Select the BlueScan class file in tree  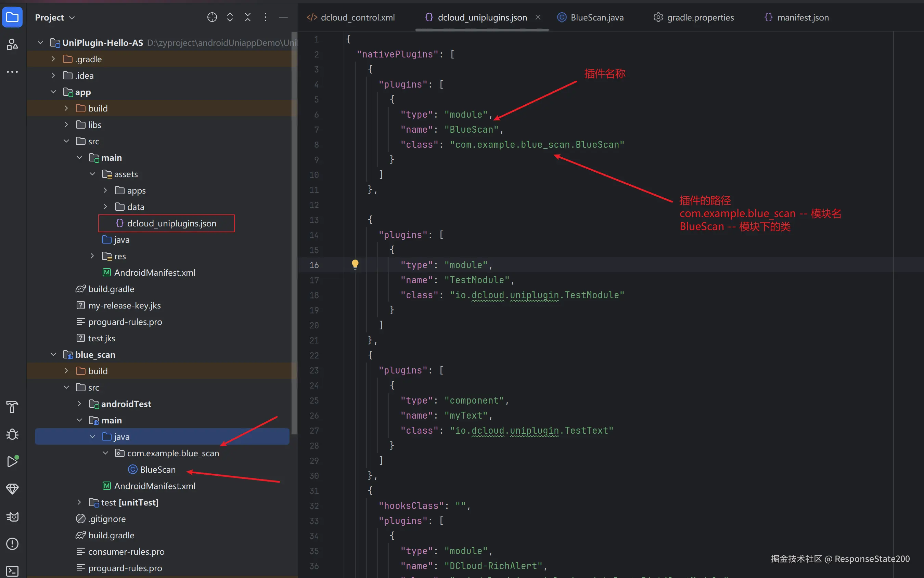pyautogui.click(x=157, y=470)
